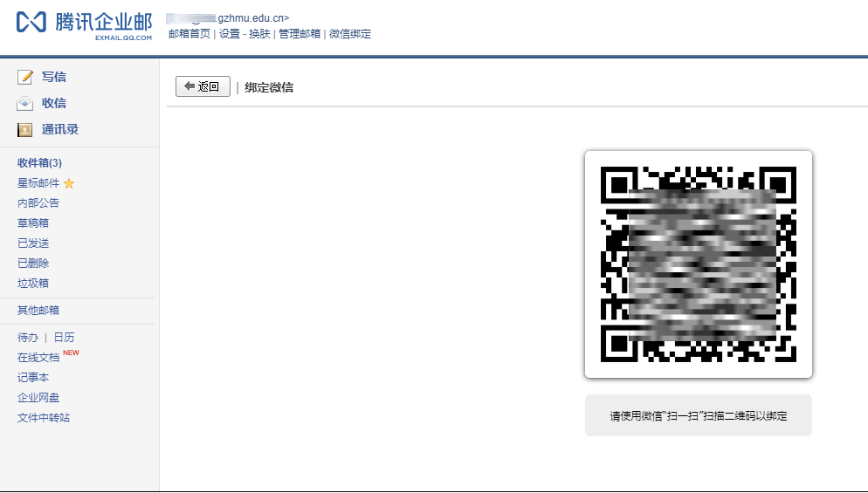The image size is (868, 493).
Task: Open 管理邮箱 in top navigation
Action: 300,34
